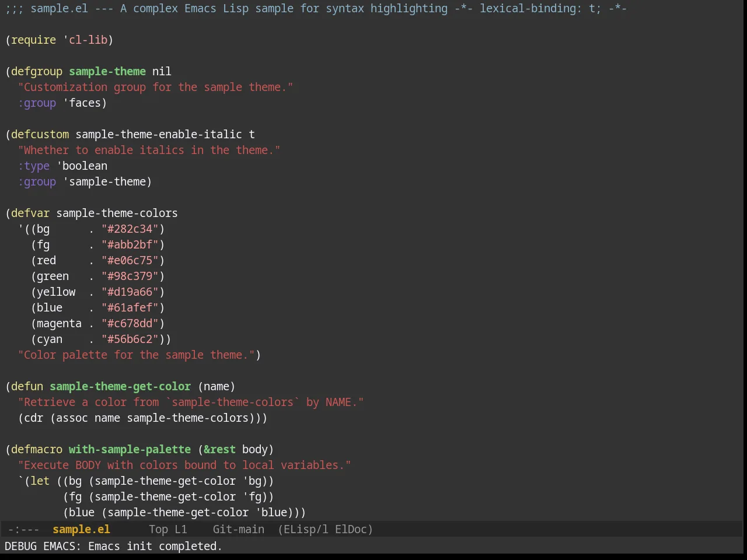
Task: Click the "#abb2bf" color string
Action: click(130, 244)
